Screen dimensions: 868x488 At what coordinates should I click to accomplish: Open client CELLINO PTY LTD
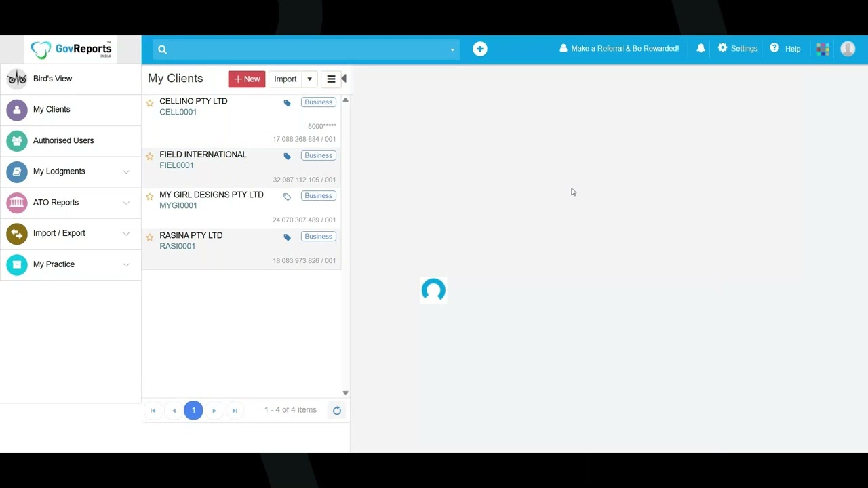click(x=193, y=101)
